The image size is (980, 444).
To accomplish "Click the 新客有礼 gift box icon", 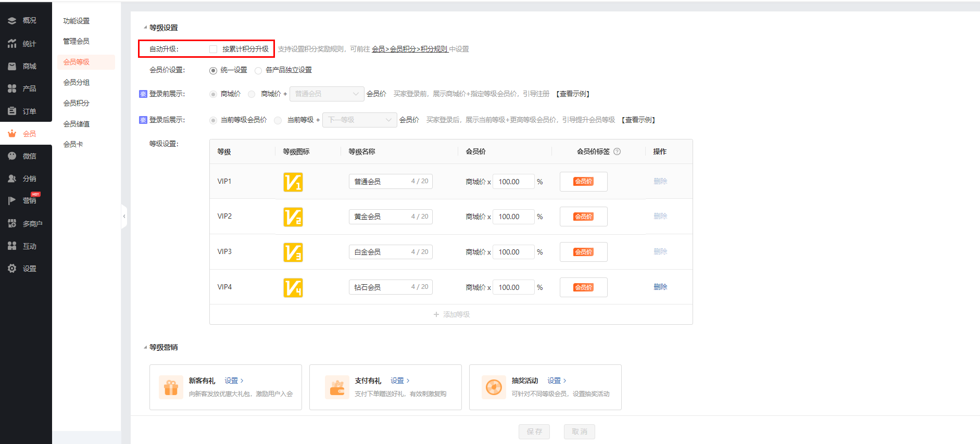I will click(171, 387).
